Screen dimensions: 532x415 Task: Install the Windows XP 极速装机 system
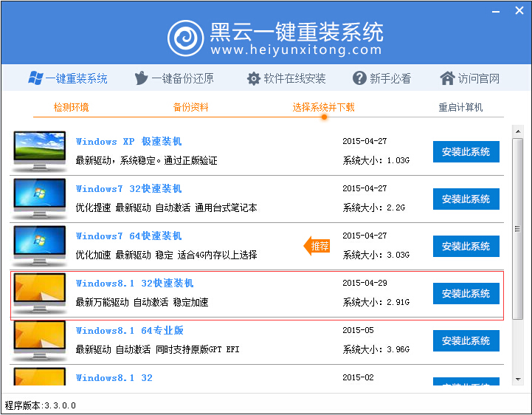pos(466,152)
